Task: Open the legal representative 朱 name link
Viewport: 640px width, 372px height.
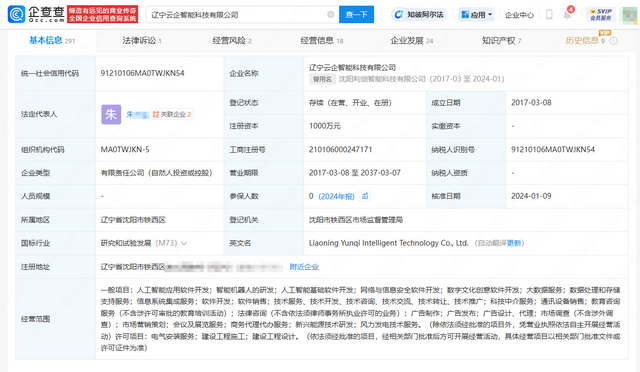Action: tap(138, 114)
